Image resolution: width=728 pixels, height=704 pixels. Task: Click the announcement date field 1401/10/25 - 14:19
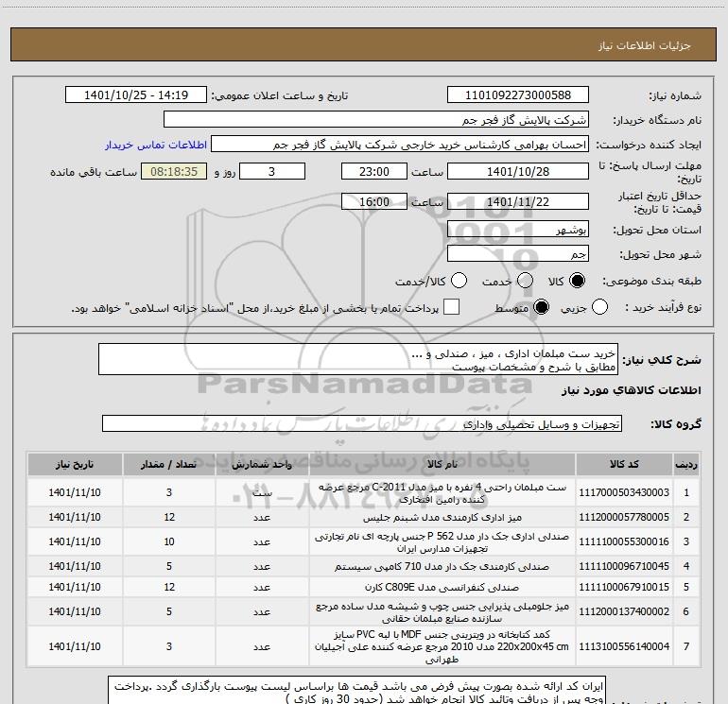pyautogui.click(x=136, y=95)
